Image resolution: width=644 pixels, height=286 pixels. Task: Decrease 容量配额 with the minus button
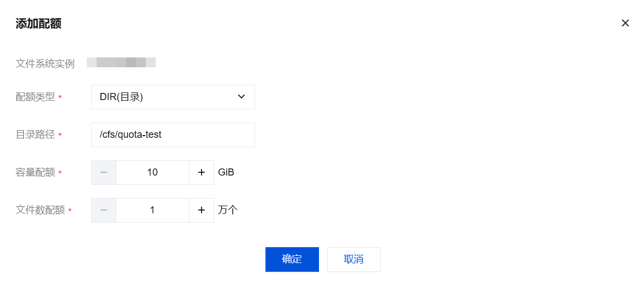click(104, 172)
